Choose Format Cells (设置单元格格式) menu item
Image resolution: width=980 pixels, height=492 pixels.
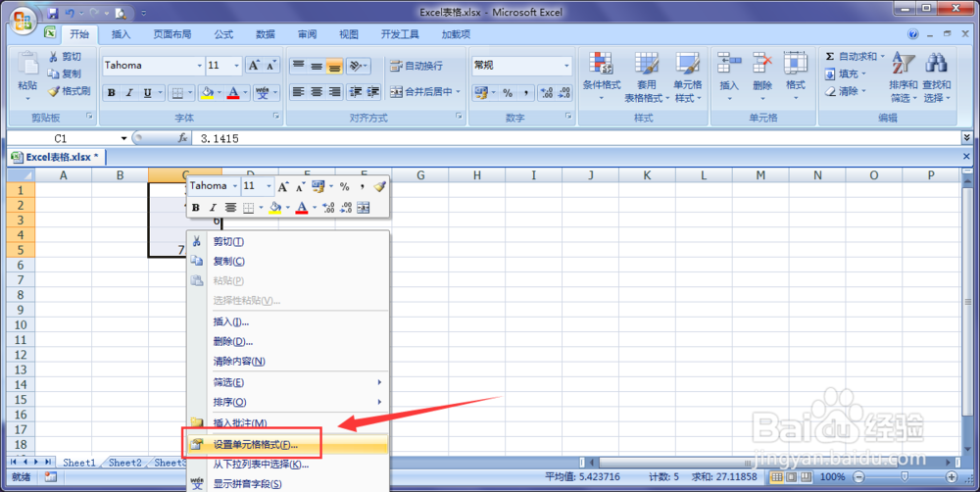pyautogui.click(x=288, y=445)
